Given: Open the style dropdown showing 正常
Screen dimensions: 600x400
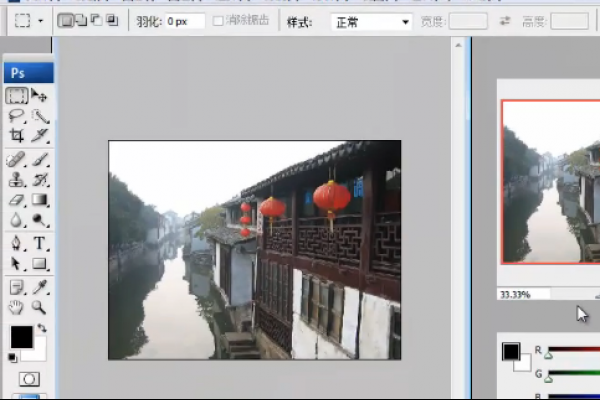Looking at the screenshot, I should (371, 22).
